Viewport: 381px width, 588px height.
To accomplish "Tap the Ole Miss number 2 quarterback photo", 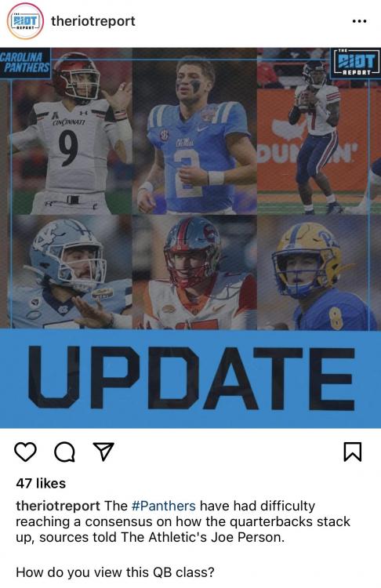I will (194, 131).
